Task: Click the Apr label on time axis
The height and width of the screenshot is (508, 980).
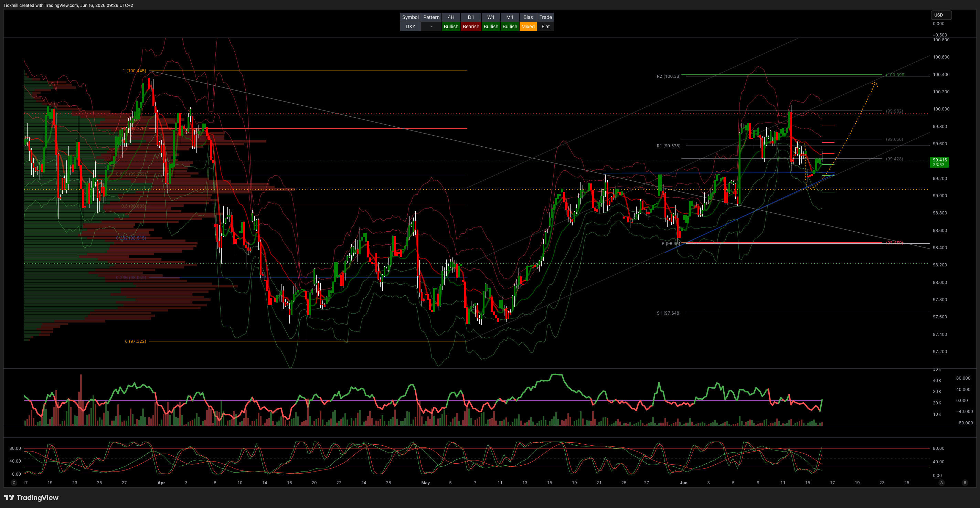Action: click(x=161, y=483)
